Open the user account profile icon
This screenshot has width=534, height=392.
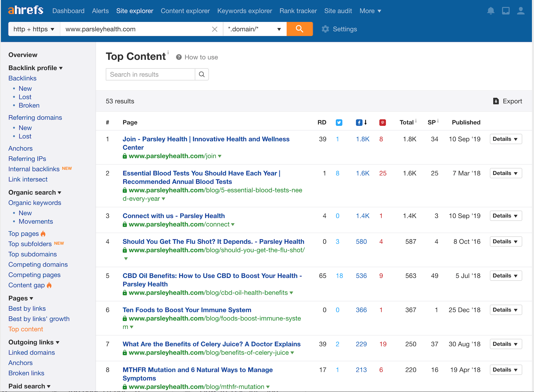521,11
